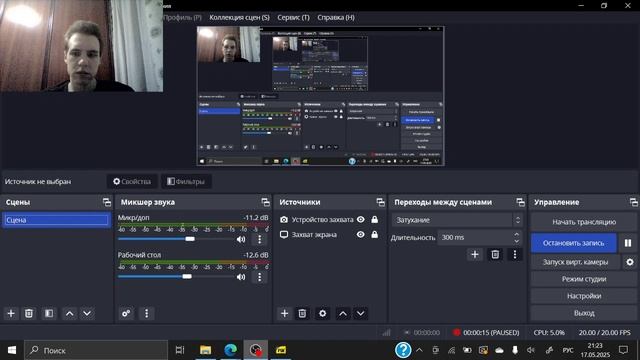Image resolution: width=640 pixels, height=360 pixels.
Task: Open Мик/доп channel options three dots
Action: [260, 239]
